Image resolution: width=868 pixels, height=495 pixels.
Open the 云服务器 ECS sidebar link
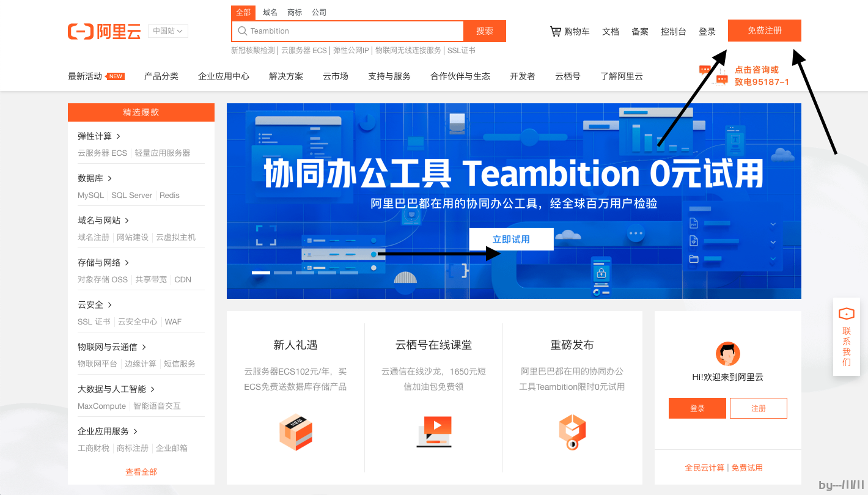coord(103,153)
